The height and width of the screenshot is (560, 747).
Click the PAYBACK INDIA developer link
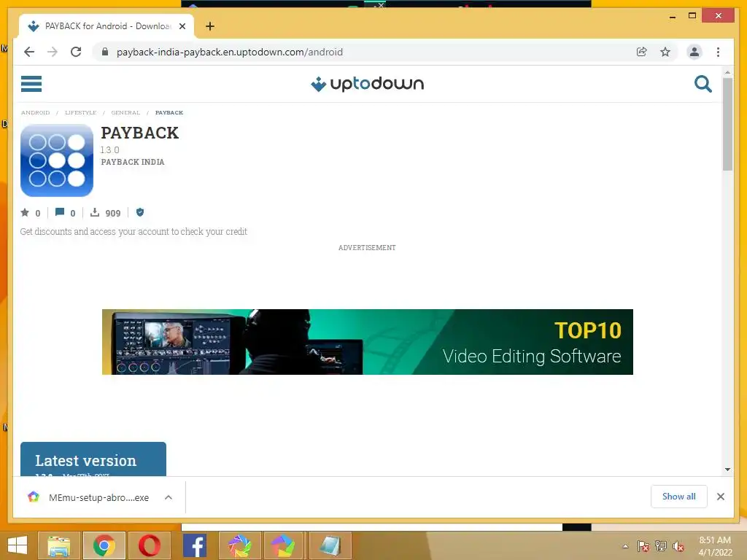pyautogui.click(x=133, y=162)
